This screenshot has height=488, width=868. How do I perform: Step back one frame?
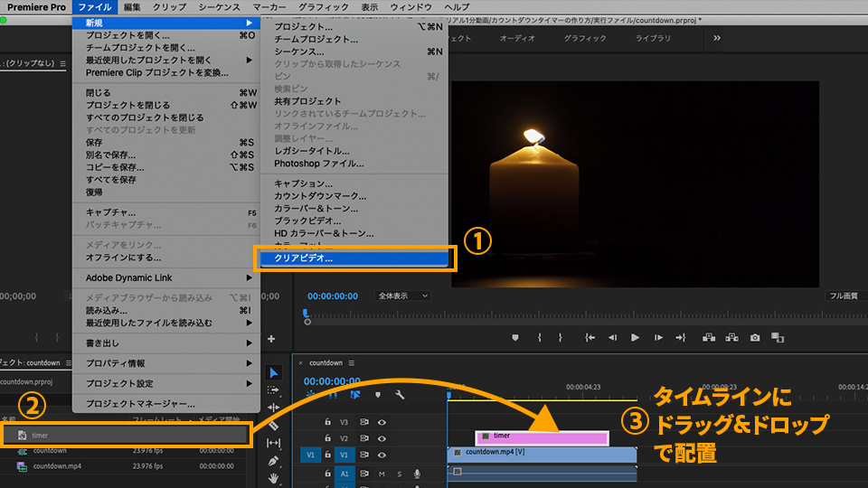pyautogui.click(x=612, y=337)
